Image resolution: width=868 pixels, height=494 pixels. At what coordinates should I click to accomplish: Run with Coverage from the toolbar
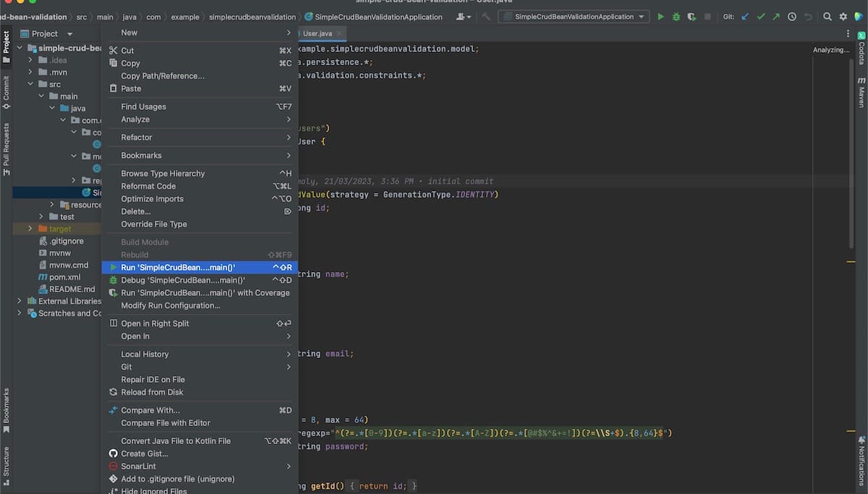tap(692, 16)
